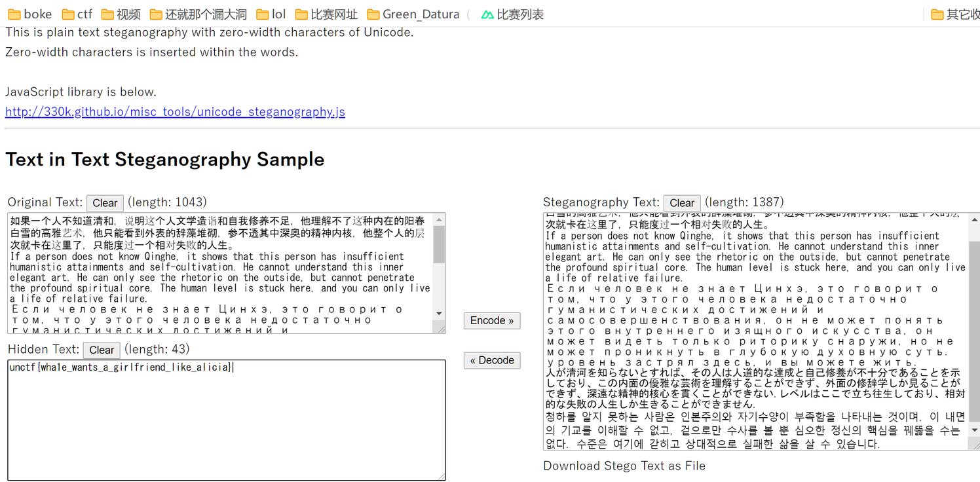Open the 其它收藏 bookmarks folder
Viewport: 980px width, 482px height.
point(955,14)
